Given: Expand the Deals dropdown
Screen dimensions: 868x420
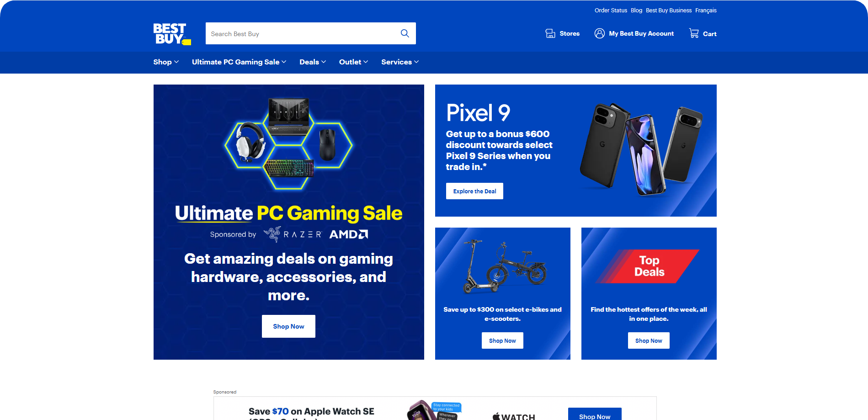Looking at the screenshot, I should point(313,62).
